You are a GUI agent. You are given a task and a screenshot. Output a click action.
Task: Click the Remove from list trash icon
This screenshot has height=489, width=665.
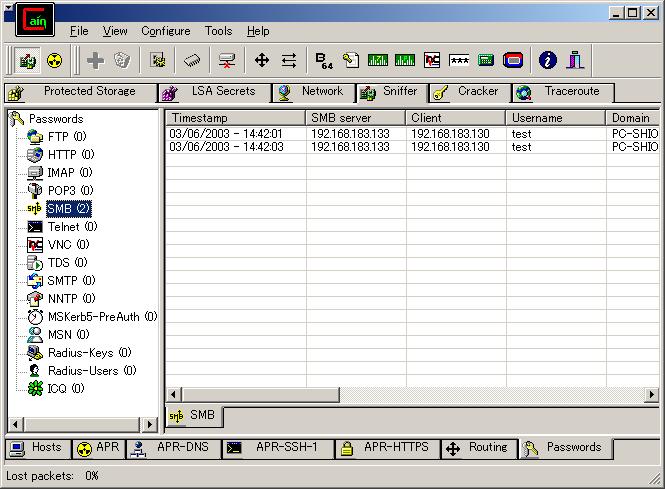click(122, 61)
